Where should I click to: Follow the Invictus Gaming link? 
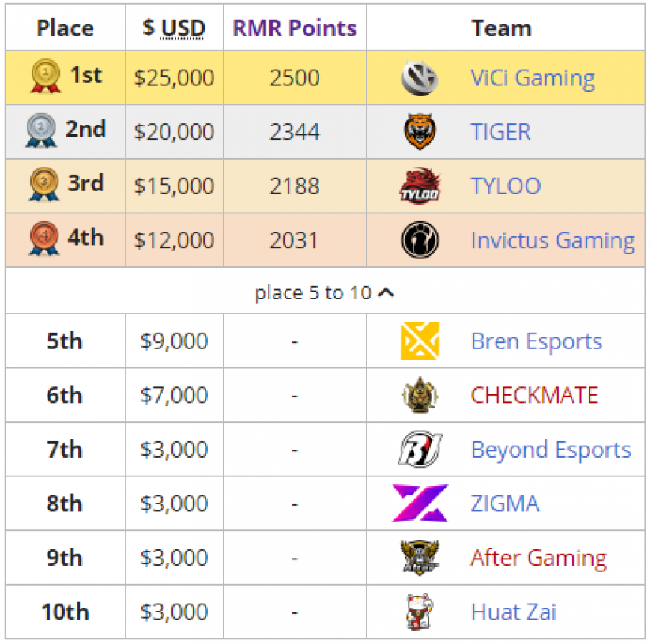552,240
